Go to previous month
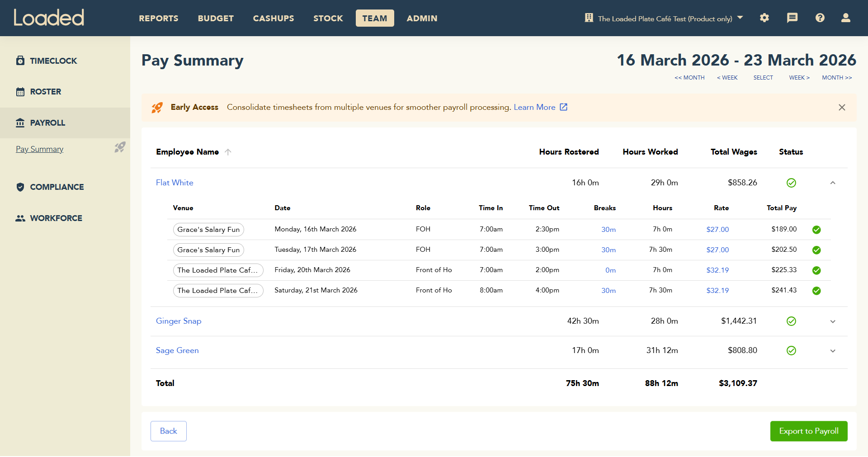Viewport: 868px width, 457px height. [x=689, y=78]
